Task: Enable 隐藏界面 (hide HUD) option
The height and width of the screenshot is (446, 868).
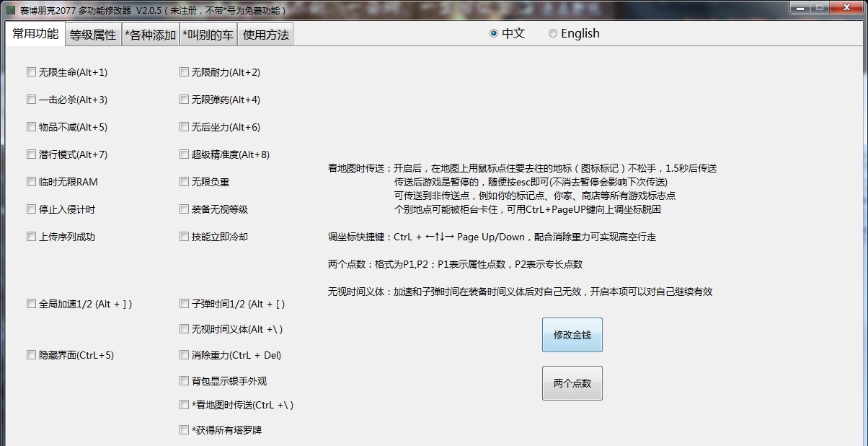Action: tap(31, 355)
